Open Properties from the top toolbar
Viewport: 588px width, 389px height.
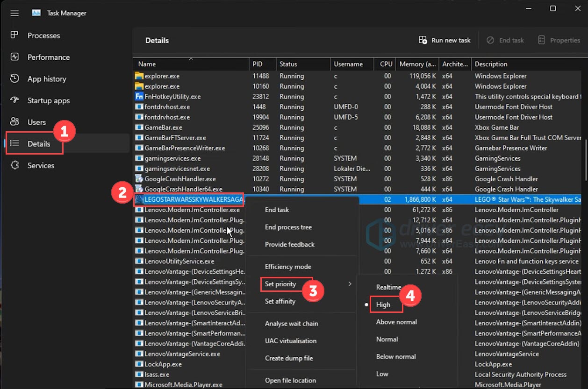(x=559, y=40)
